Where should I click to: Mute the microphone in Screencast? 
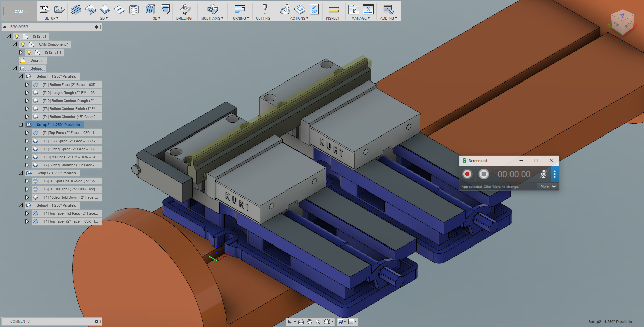pyautogui.click(x=543, y=174)
